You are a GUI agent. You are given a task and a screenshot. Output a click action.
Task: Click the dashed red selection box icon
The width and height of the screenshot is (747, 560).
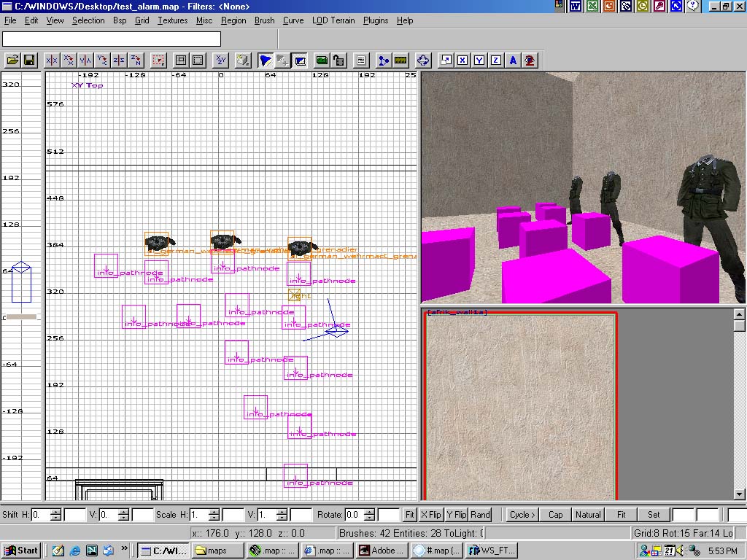pyautogui.click(x=158, y=61)
